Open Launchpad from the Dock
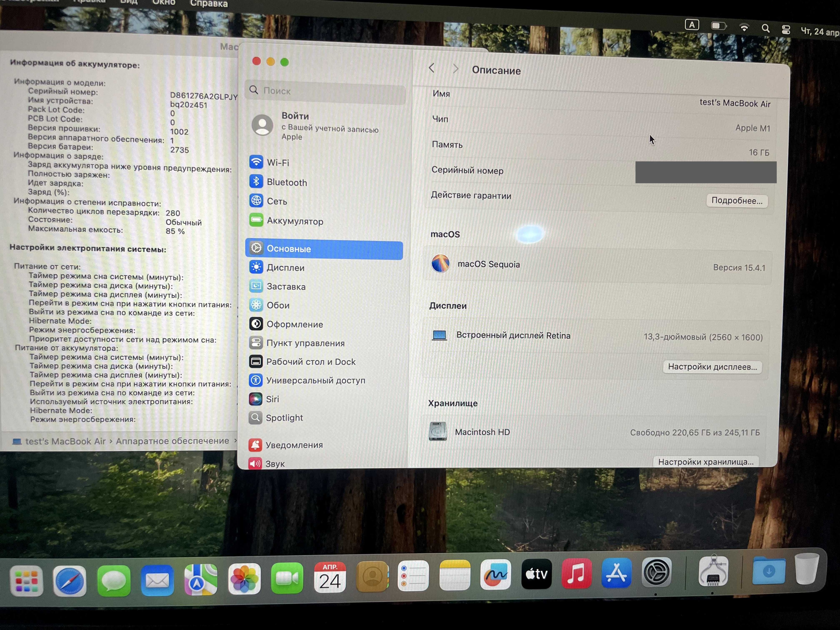Image resolution: width=840 pixels, height=630 pixels. (x=27, y=581)
